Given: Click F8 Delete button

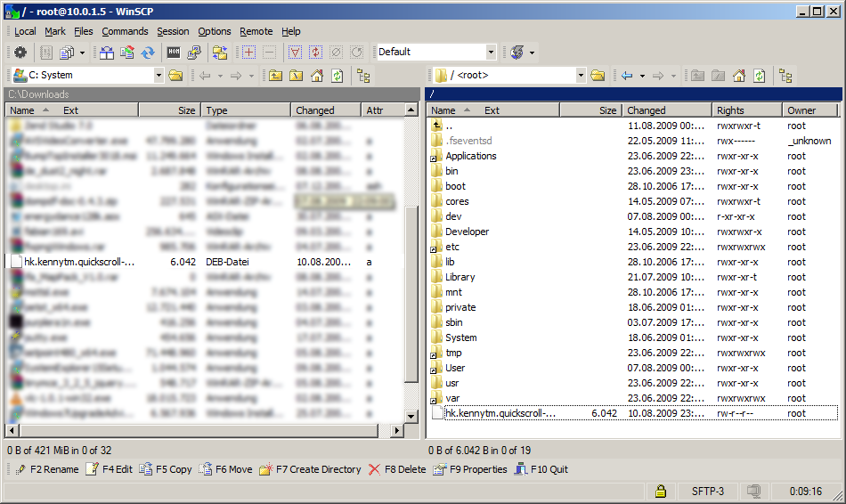Looking at the screenshot, I should tap(397, 469).
